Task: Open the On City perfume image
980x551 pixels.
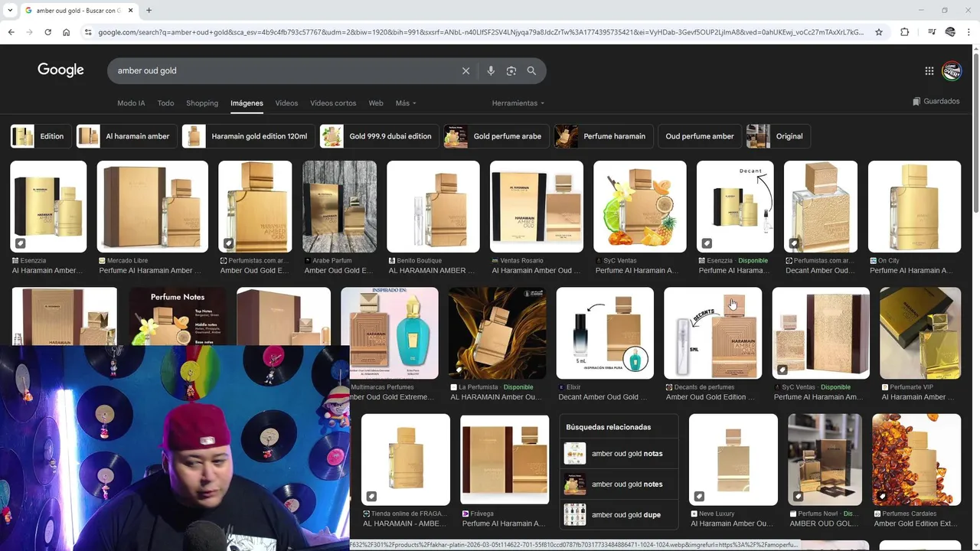Action: point(914,207)
